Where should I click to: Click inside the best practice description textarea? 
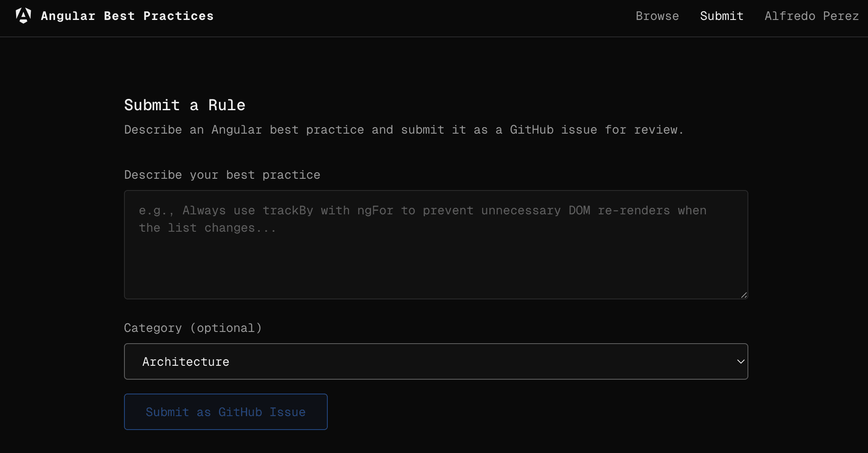[x=436, y=245]
